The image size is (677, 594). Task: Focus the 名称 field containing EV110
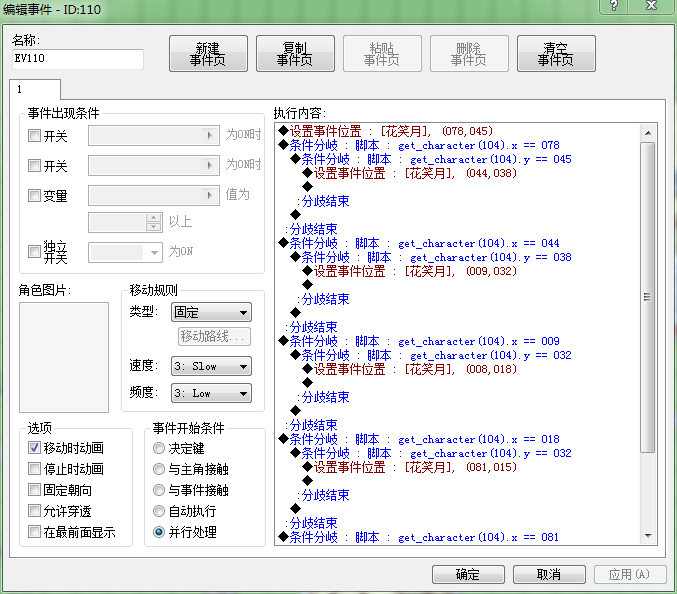pos(78,59)
